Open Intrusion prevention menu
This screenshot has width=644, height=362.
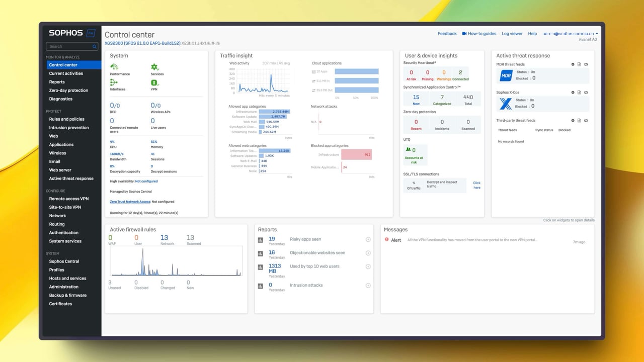[69, 128]
